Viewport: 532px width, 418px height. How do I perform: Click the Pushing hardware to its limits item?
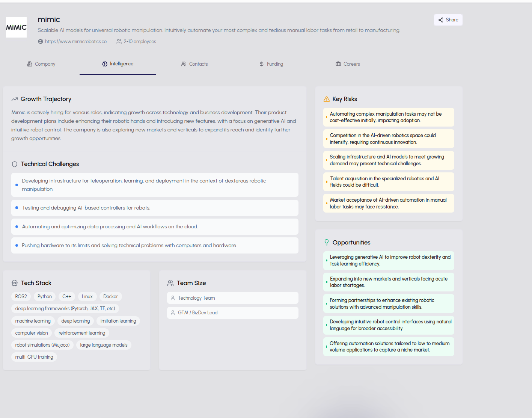point(155,245)
